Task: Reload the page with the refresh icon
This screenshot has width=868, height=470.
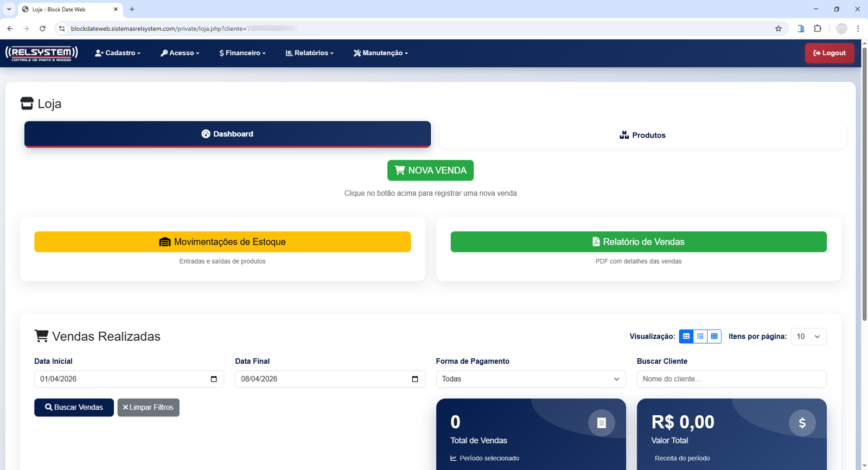Action: (x=42, y=29)
